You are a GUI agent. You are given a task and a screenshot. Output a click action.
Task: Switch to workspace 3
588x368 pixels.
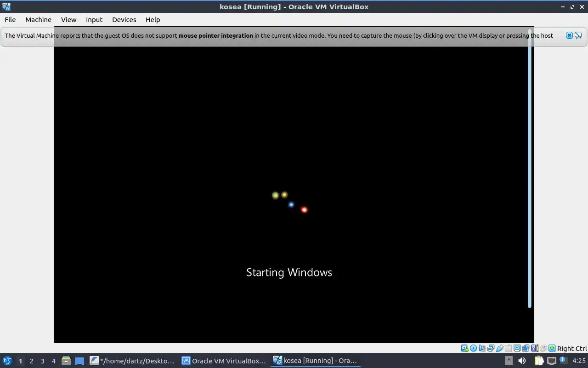point(42,361)
